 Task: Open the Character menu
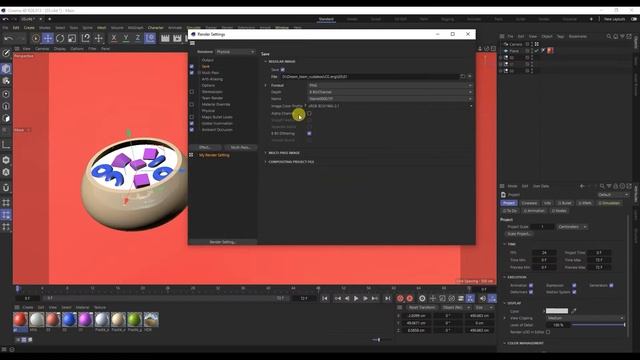[x=156, y=28]
